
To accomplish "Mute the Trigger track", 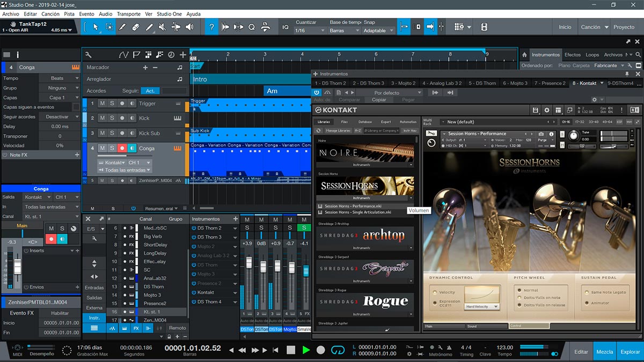I will coord(103,104).
